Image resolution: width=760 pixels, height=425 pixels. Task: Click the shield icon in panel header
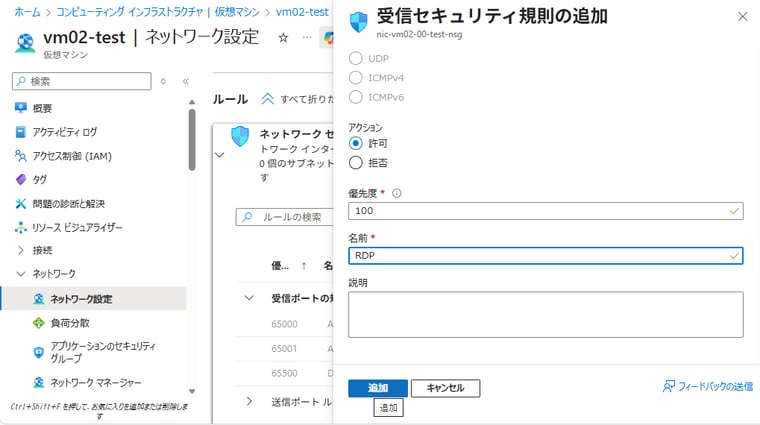click(359, 22)
